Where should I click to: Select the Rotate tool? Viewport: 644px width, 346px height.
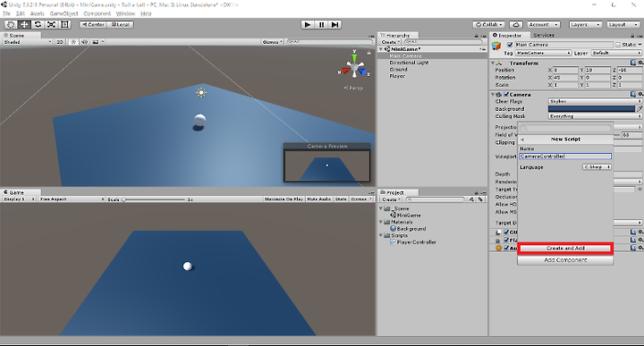point(38,25)
